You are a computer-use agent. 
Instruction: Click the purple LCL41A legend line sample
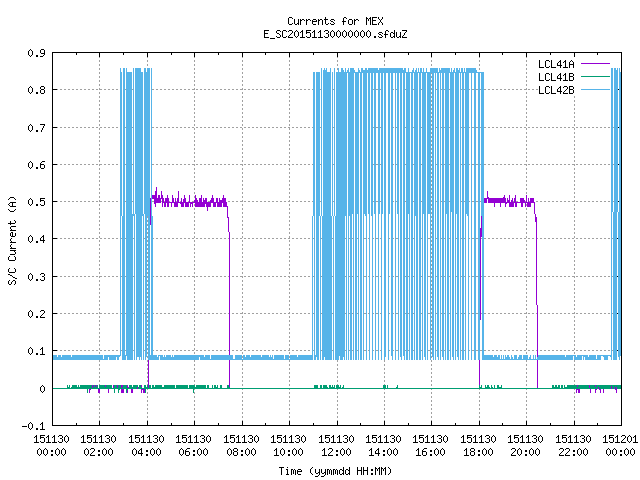(x=595, y=64)
